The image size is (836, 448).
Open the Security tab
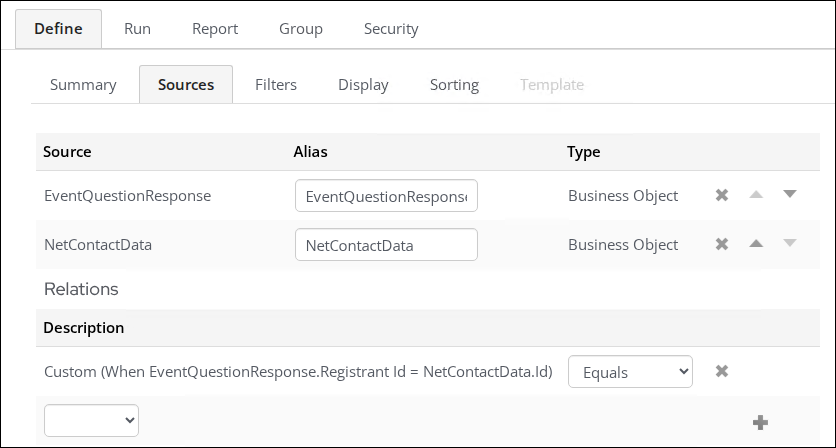391,29
